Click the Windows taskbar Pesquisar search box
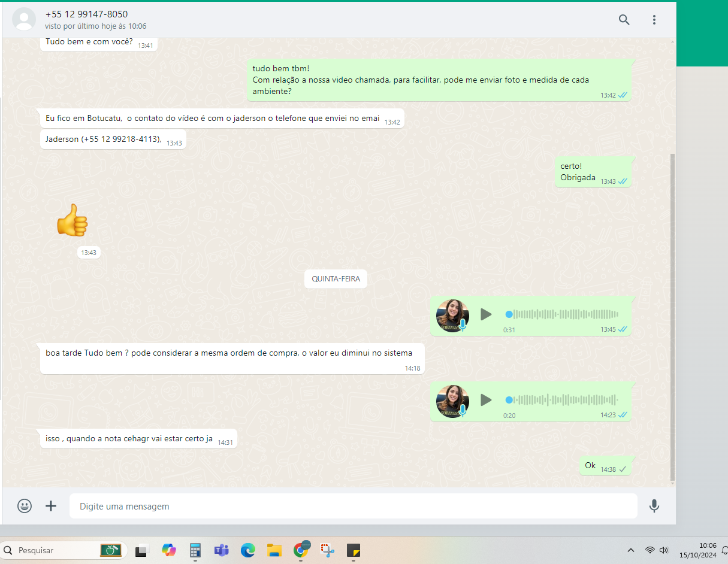 click(x=64, y=550)
